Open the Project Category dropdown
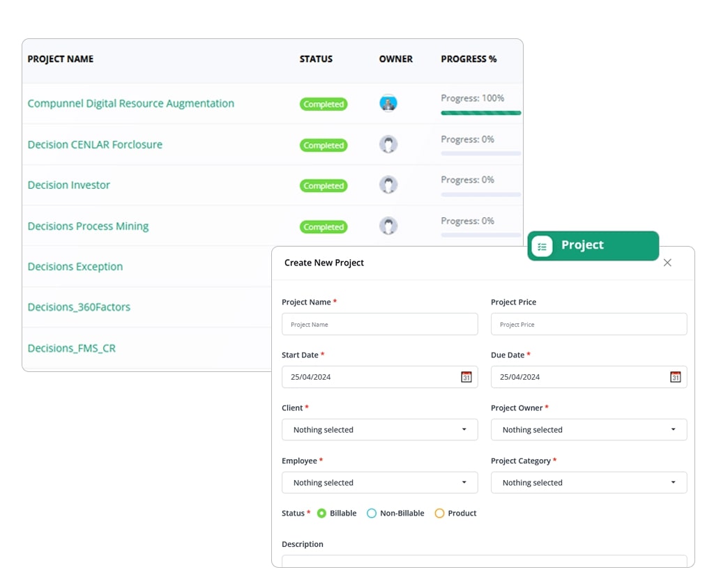 click(588, 483)
